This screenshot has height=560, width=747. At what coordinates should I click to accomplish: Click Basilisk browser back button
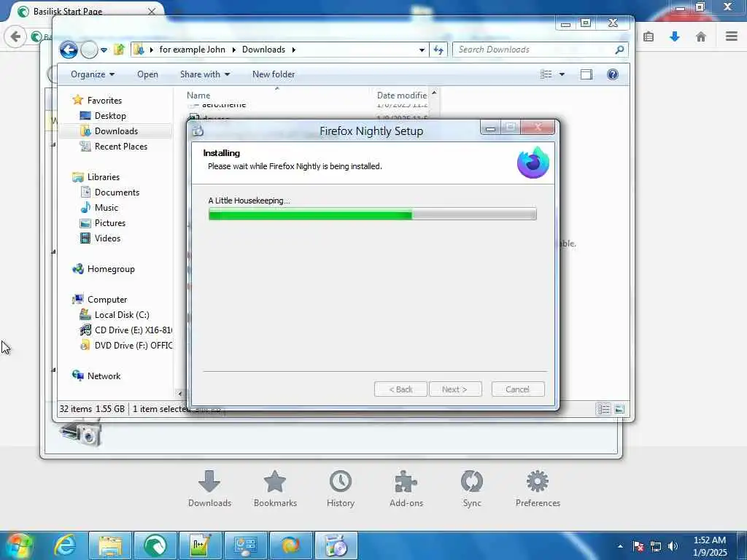15,36
